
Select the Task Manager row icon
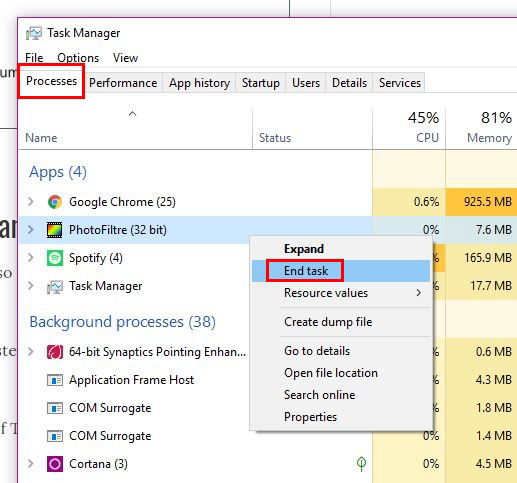tap(55, 286)
